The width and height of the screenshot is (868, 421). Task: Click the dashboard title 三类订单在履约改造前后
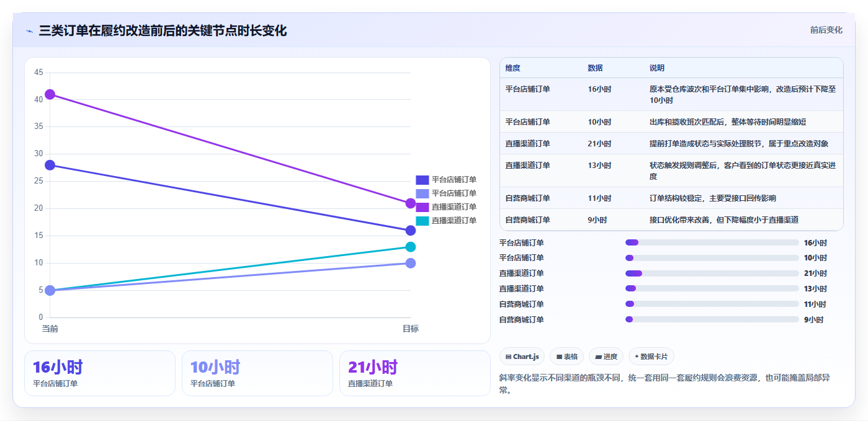163,31
